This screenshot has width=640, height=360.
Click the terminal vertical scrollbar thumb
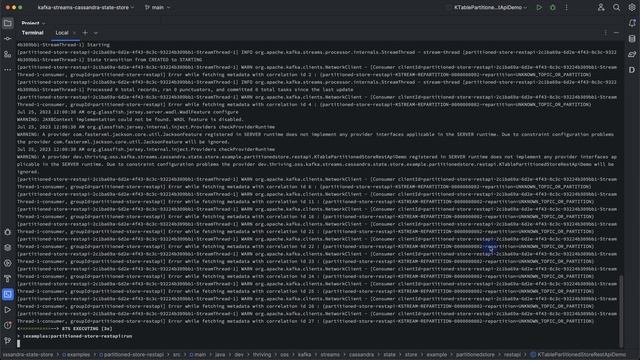click(x=621, y=311)
